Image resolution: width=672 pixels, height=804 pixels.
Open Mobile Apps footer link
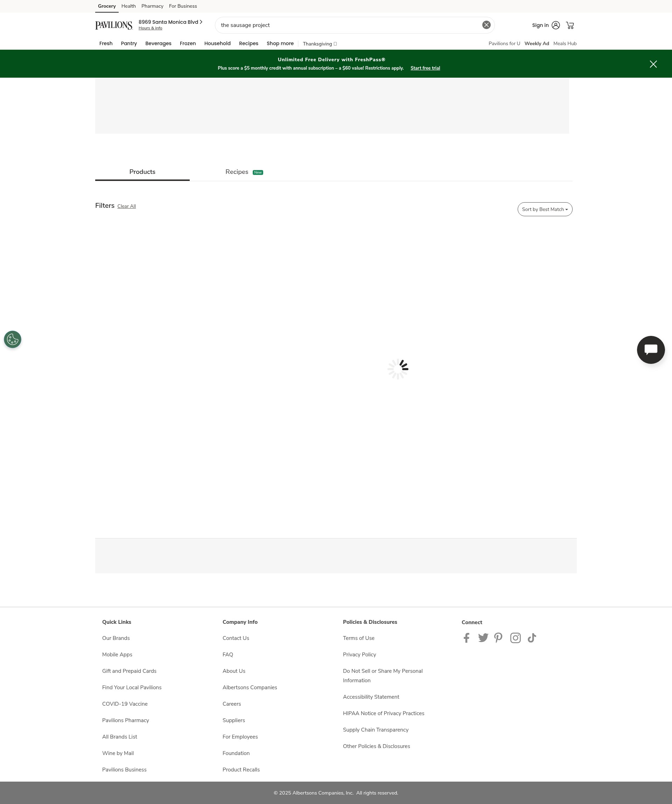(117, 655)
